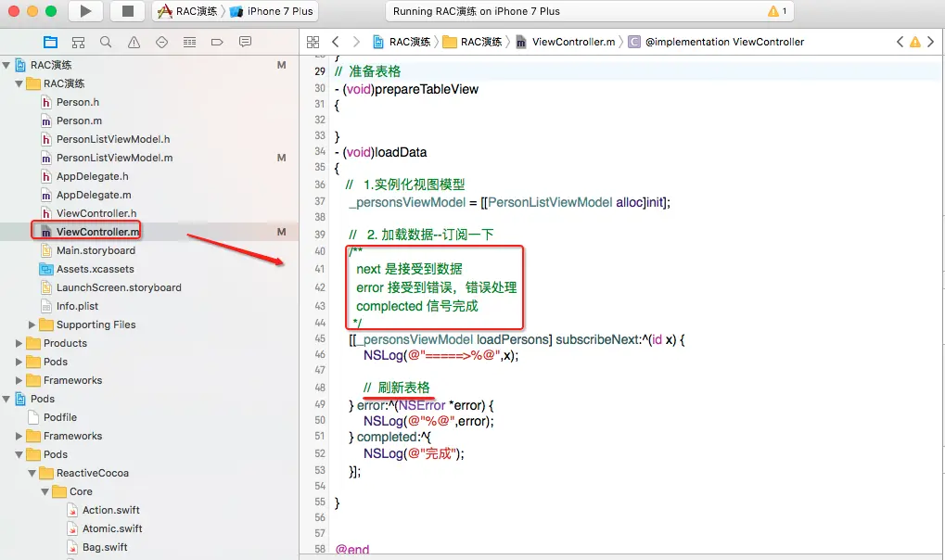Jump to next issue arrow
This screenshot has height=560, width=945.
coord(931,43)
